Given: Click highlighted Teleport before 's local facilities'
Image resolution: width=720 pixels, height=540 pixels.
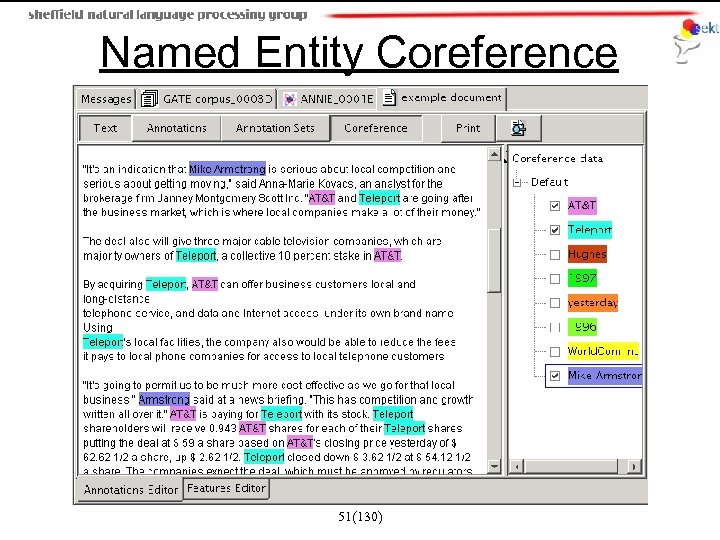Looking at the screenshot, I should tap(103, 342).
